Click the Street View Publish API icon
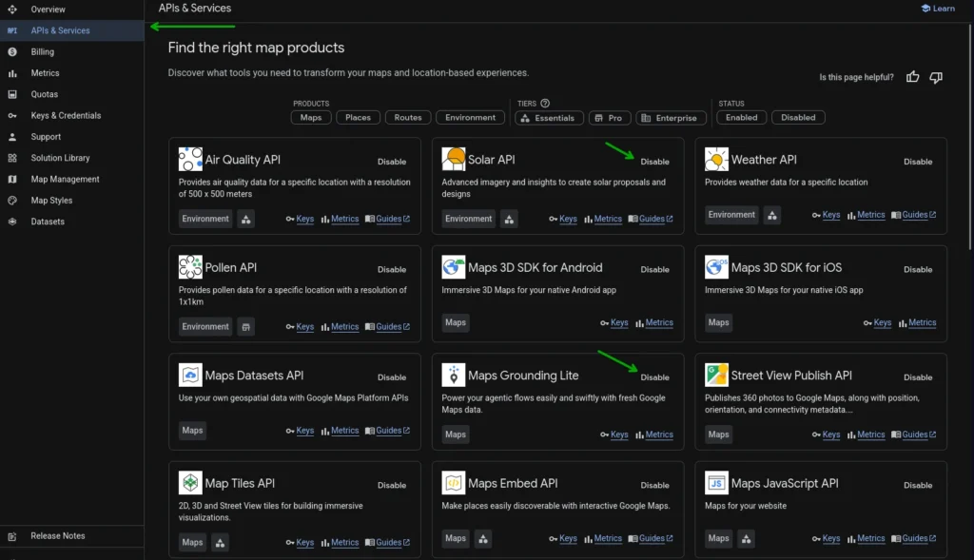This screenshot has width=974, height=560. tap(716, 376)
